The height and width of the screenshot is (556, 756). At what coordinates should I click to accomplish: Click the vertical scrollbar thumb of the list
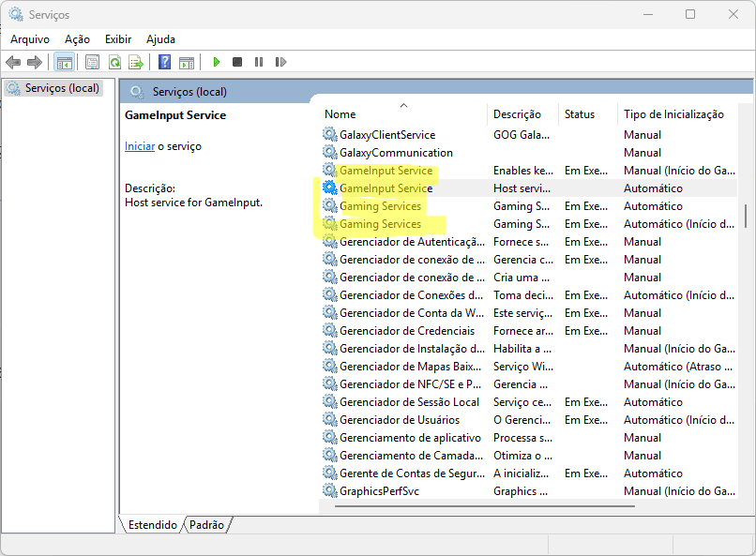[x=745, y=216]
